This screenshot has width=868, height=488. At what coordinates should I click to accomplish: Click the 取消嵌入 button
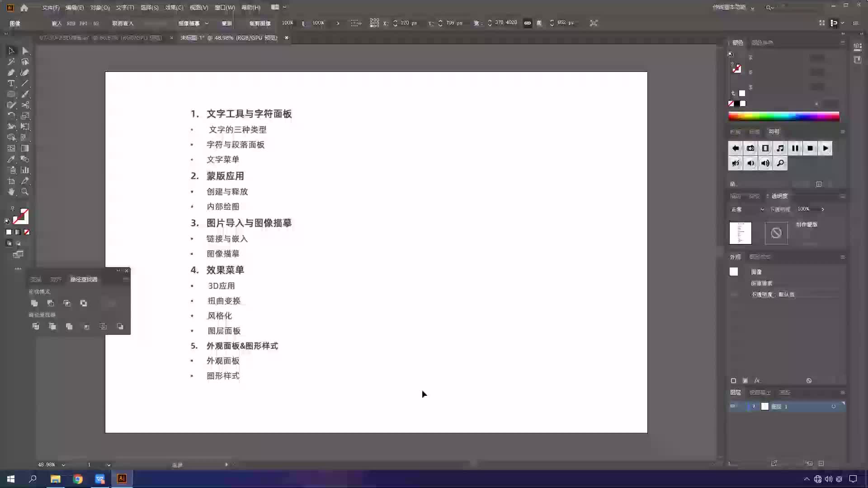click(x=123, y=23)
